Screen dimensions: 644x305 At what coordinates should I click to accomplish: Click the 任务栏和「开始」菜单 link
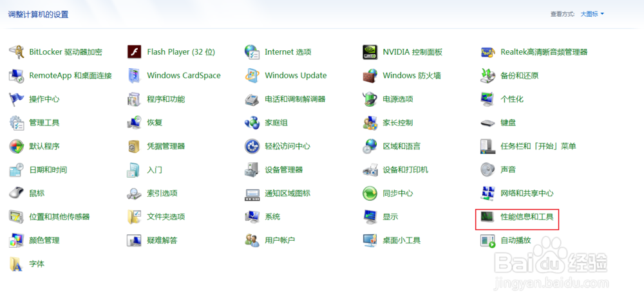(538, 146)
